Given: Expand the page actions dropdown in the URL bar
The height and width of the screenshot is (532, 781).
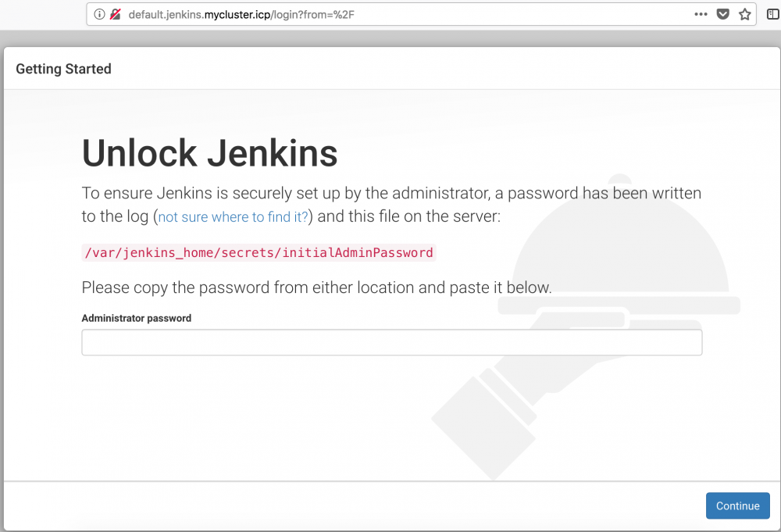Looking at the screenshot, I should (x=701, y=14).
